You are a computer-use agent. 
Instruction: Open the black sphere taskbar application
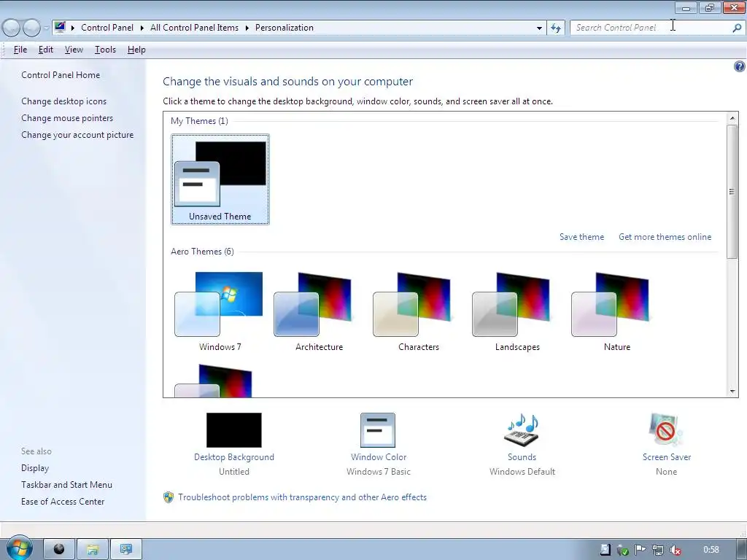(59, 550)
